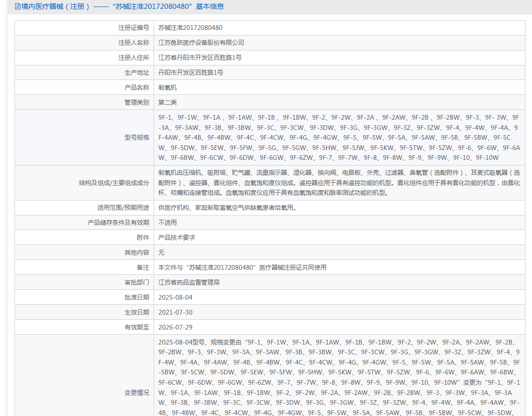Viewport: 532px width, 416px height.
Task: Click the 注册人住所 label
Action: [x=134, y=58]
